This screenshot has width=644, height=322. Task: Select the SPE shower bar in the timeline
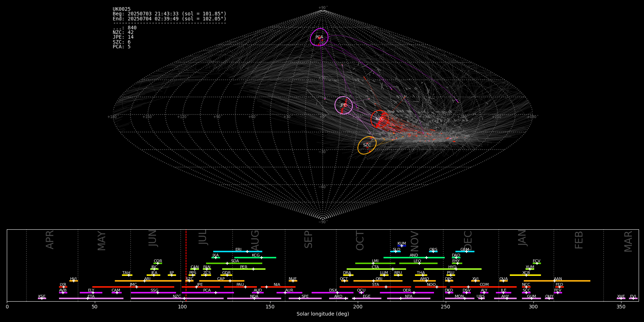point(305,298)
